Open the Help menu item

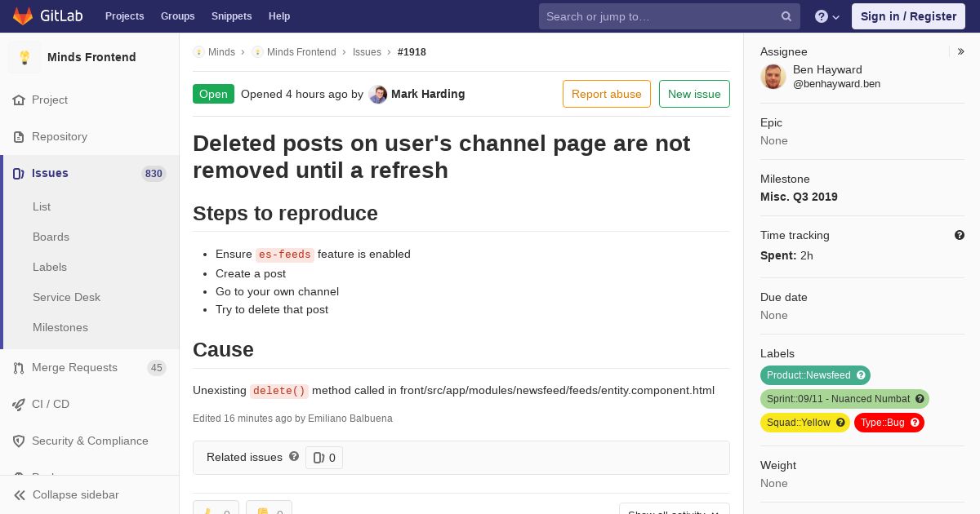point(279,16)
